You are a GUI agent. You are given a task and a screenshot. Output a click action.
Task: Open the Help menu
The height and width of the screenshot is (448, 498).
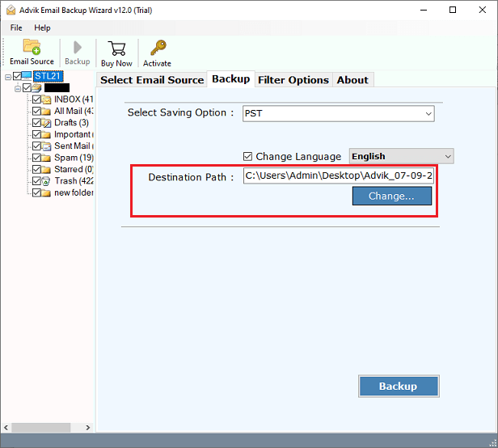(42, 28)
